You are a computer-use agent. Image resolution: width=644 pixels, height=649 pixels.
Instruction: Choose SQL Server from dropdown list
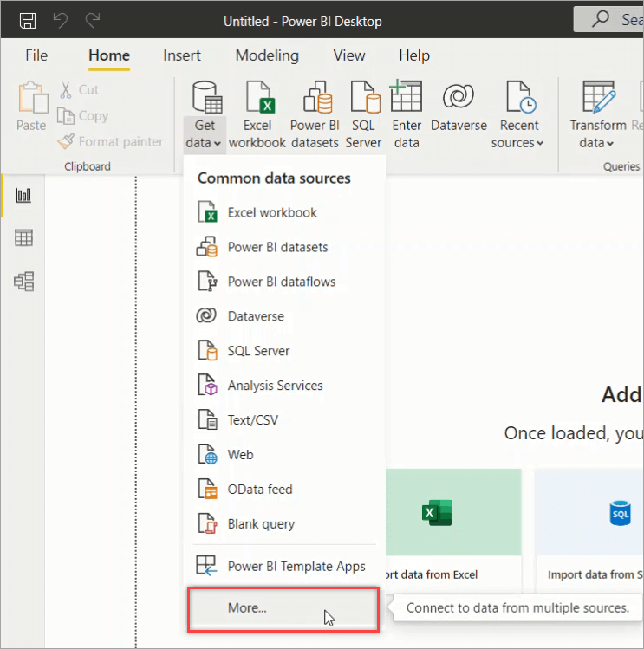point(284,351)
